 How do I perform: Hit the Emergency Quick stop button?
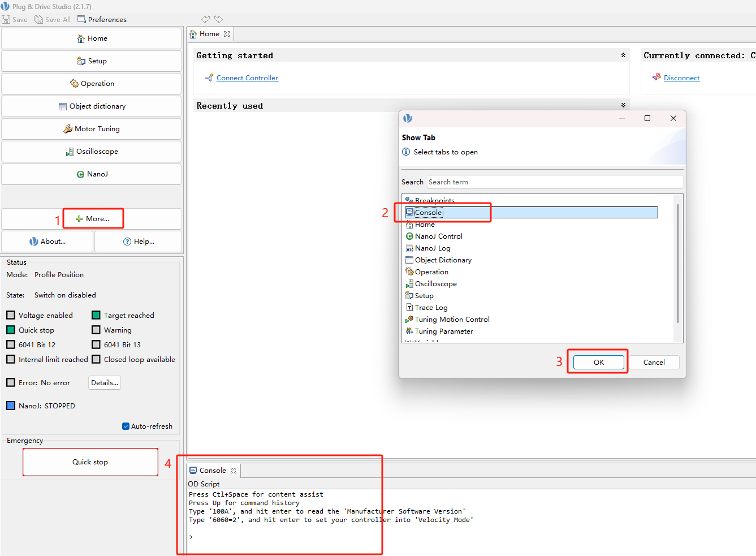90,462
